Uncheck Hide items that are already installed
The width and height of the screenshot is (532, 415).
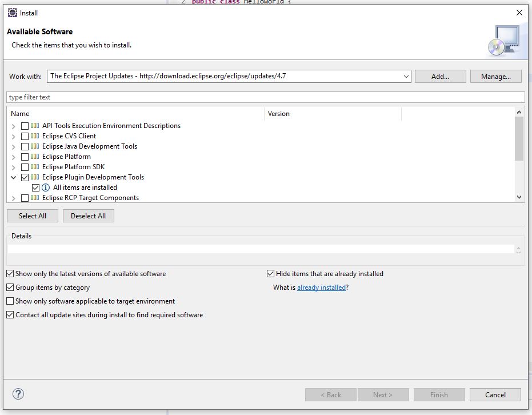point(270,273)
